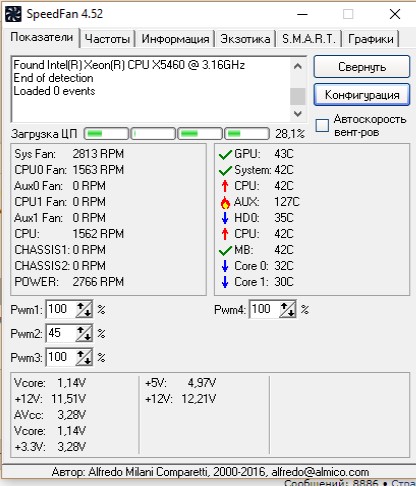416x487 pixels.
Task: Switch to the Экзотика tab
Action: pos(245,39)
